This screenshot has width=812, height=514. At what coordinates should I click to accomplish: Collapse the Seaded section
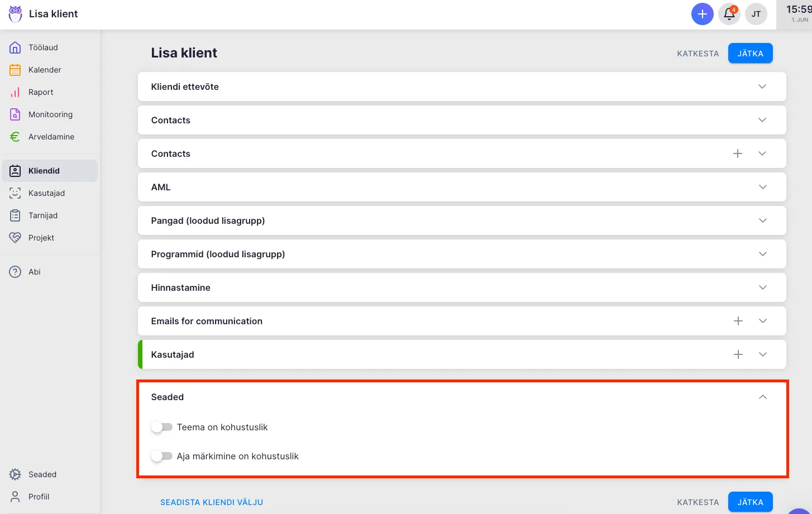click(762, 397)
